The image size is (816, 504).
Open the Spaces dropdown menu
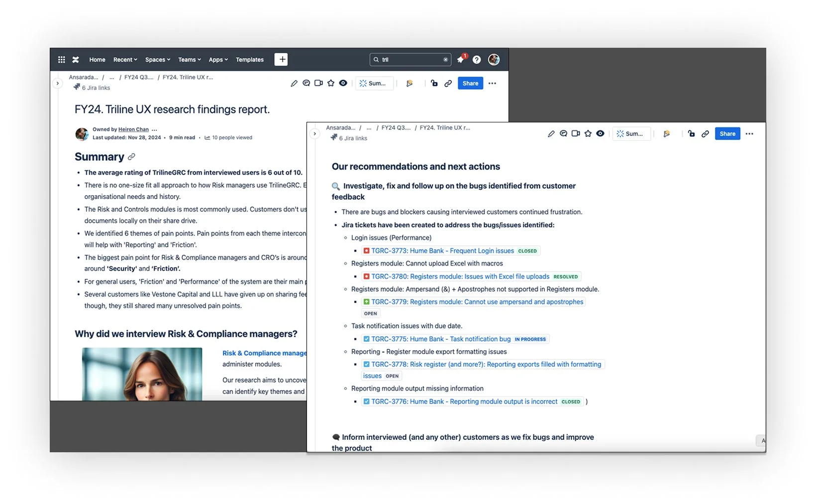[x=158, y=60]
